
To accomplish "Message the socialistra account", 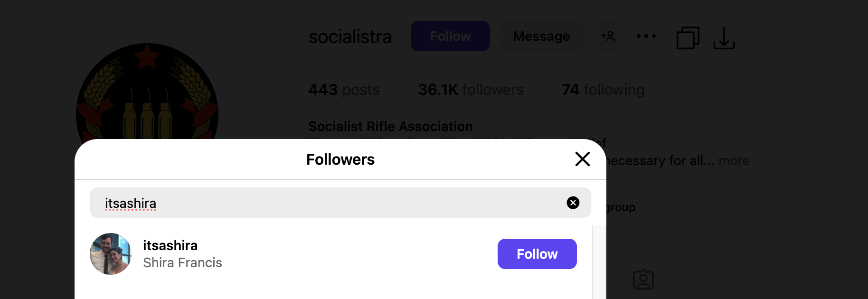I will (541, 37).
